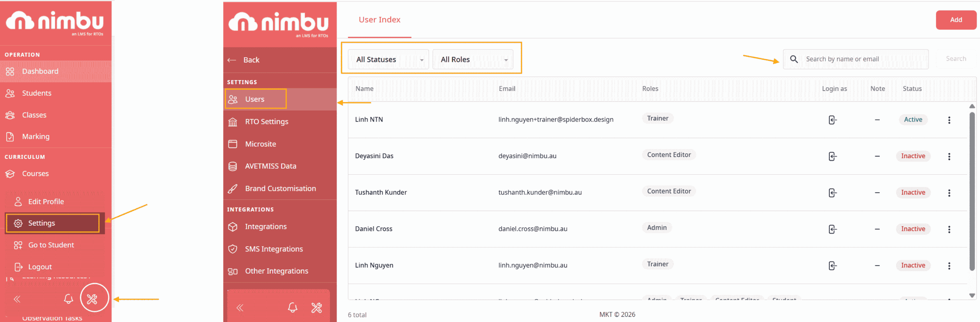980x322 pixels.
Task: Click the Logout door icon
Action: click(x=18, y=267)
